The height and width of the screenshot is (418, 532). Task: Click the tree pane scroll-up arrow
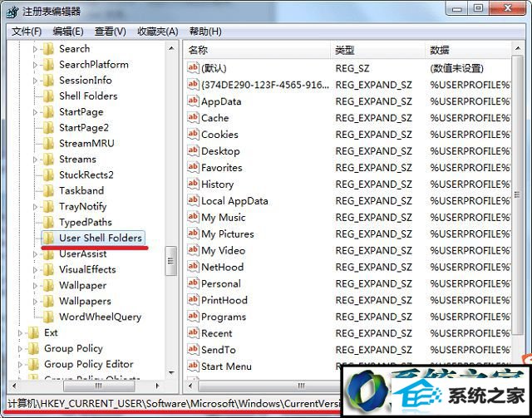pos(172,48)
